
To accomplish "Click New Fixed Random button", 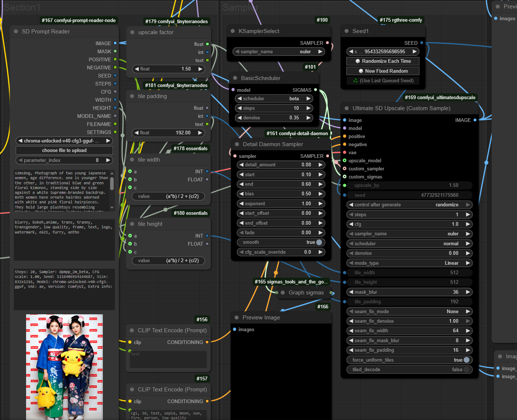I will (x=383, y=71).
